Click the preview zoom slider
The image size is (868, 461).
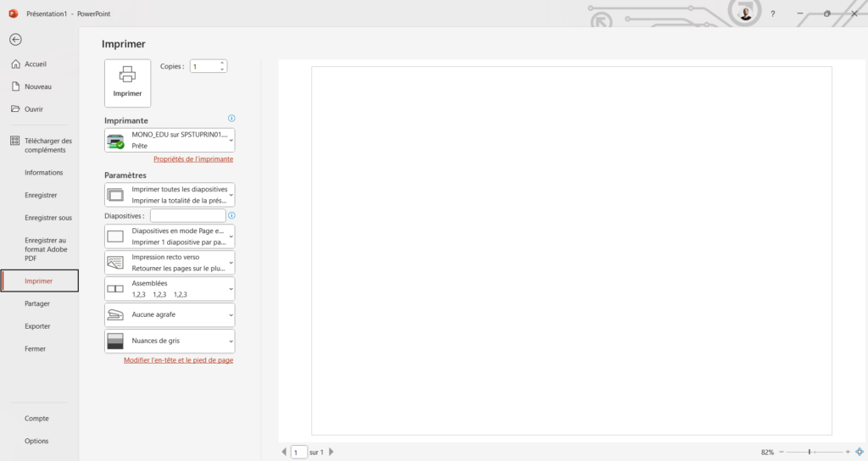815,453
